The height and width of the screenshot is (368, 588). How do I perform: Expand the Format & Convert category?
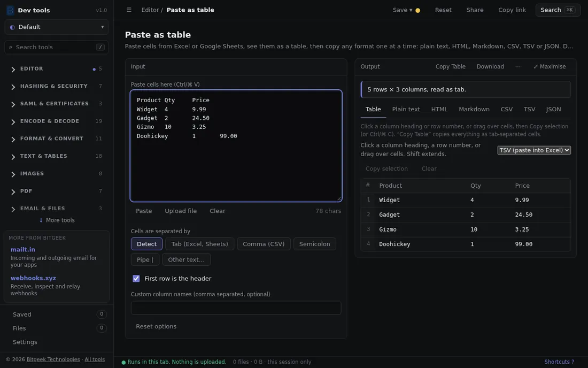coord(56,139)
